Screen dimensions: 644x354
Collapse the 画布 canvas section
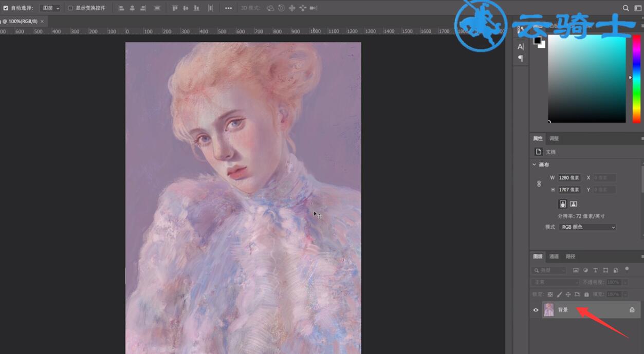535,164
